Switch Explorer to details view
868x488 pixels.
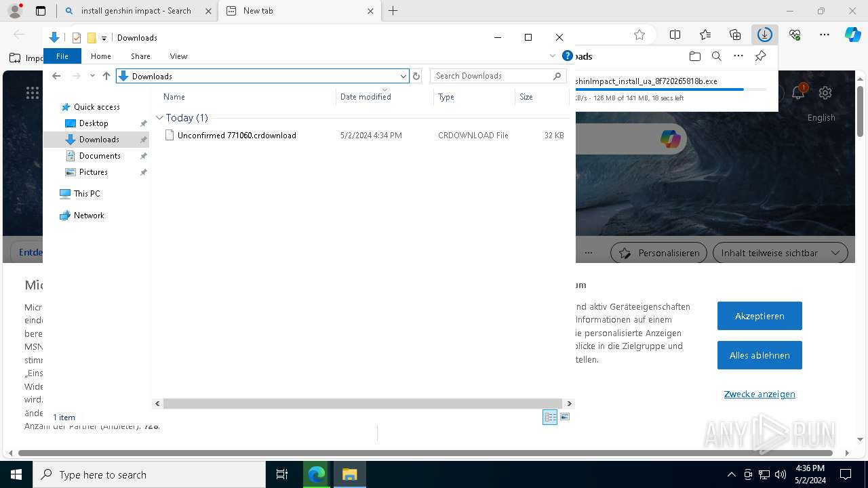click(550, 418)
